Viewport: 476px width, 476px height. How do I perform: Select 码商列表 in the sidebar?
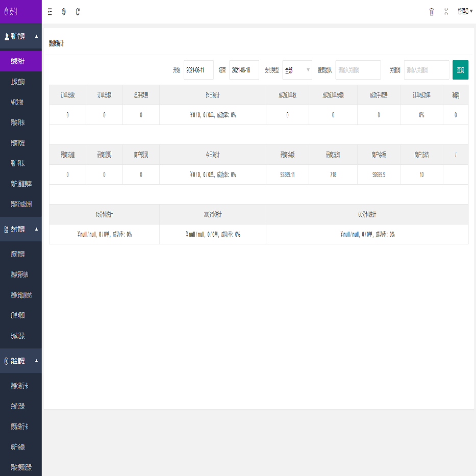coord(18,122)
